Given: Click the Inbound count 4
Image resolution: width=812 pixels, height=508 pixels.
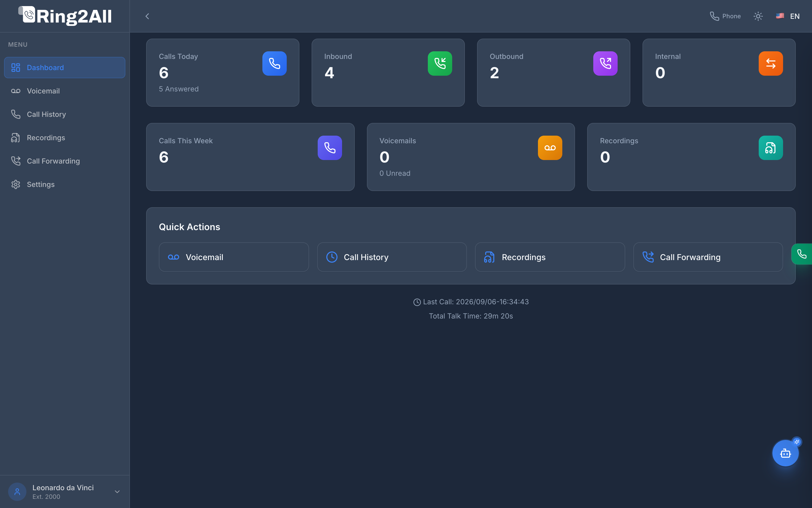Looking at the screenshot, I should (x=329, y=73).
